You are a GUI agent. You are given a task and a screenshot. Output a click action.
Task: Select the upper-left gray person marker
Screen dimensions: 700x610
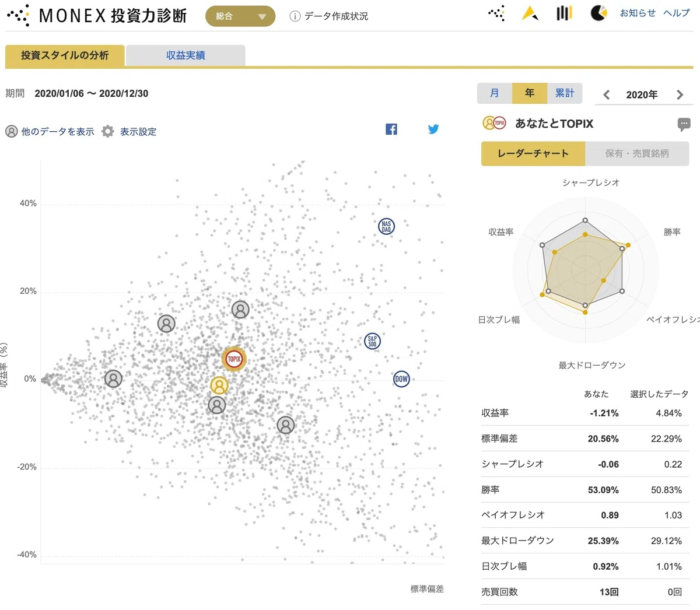click(166, 323)
